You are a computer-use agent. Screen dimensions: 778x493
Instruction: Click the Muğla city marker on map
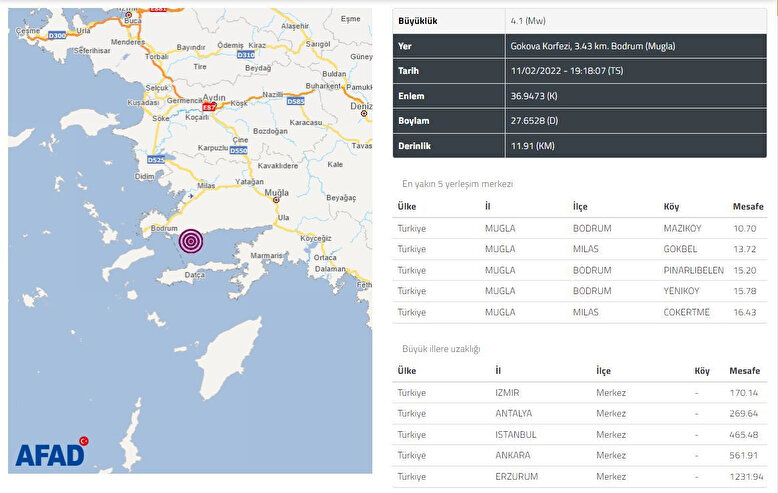coord(276,200)
